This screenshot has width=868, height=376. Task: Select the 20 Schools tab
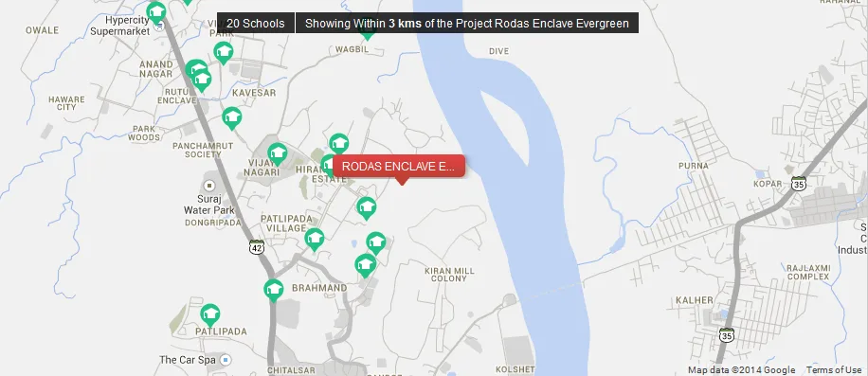point(256,24)
